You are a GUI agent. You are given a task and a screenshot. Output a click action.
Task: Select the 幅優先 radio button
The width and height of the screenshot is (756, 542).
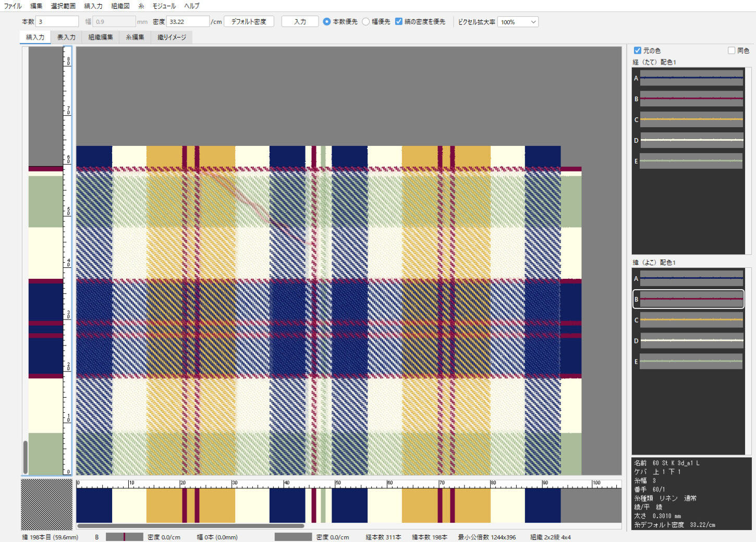366,22
